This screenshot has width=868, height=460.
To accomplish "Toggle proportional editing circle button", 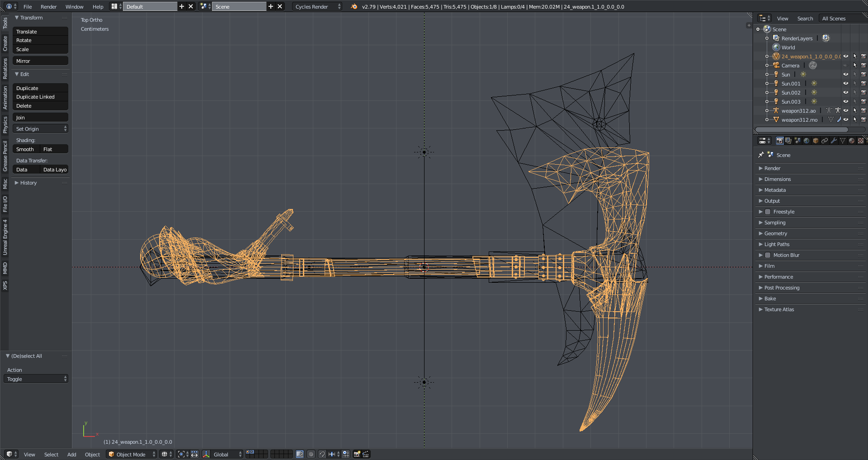I will [x=311, y=454].
